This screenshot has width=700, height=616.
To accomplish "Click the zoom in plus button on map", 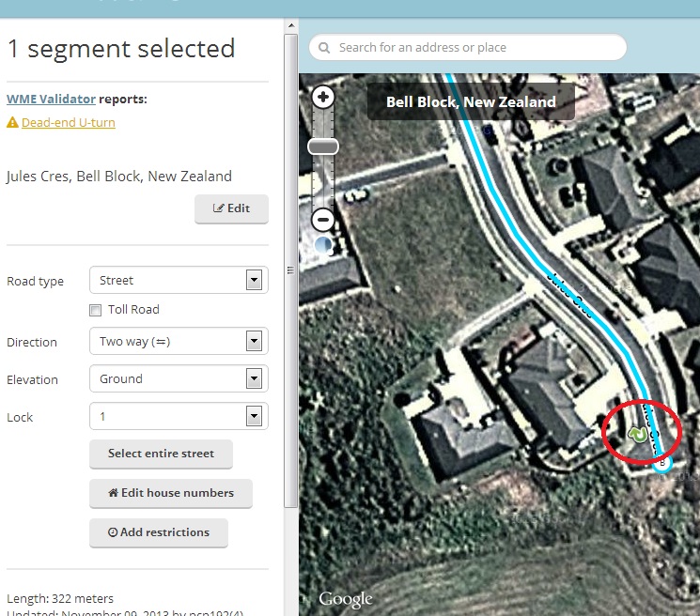I will pyautogui.click(x=323, y=97).
